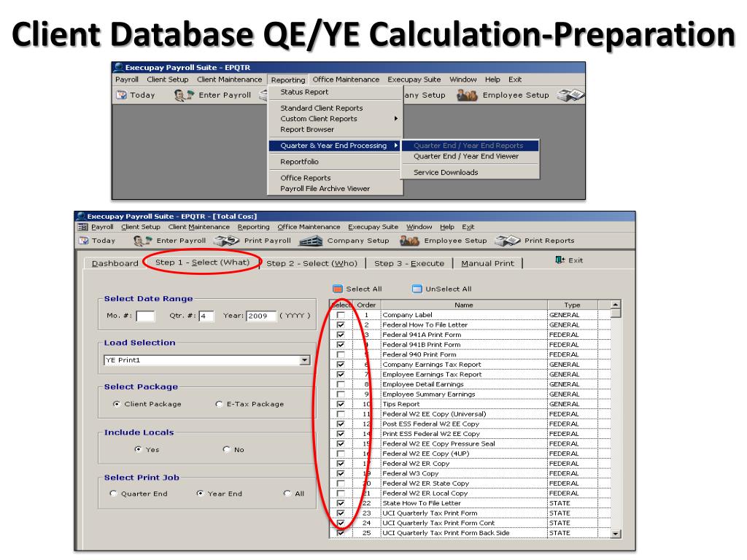Image resolution: width=747 pixels, height=560 pixels.
Task: Click Company Earnings Tax Report row name
Action: (x=432, y=365)
